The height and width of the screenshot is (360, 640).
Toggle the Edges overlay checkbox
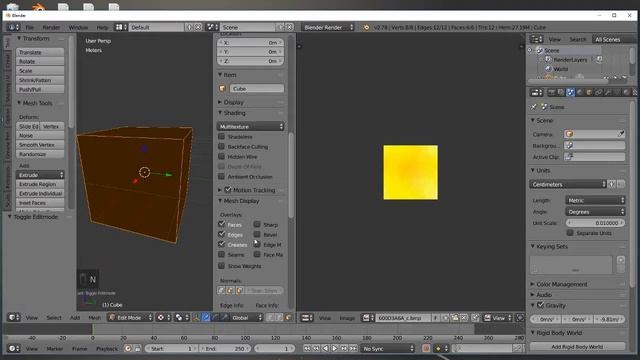[x=222, y=234]
